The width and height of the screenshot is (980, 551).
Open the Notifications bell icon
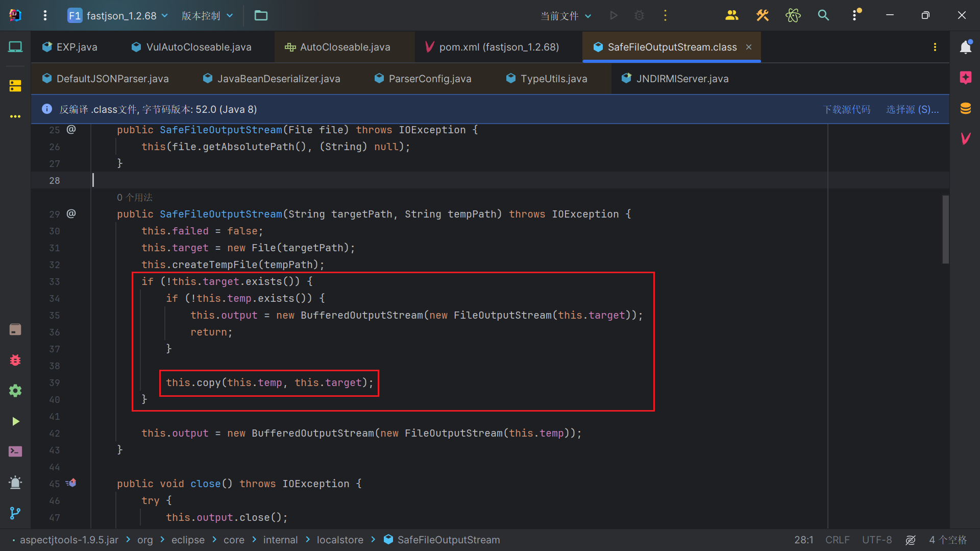point(965,47)
